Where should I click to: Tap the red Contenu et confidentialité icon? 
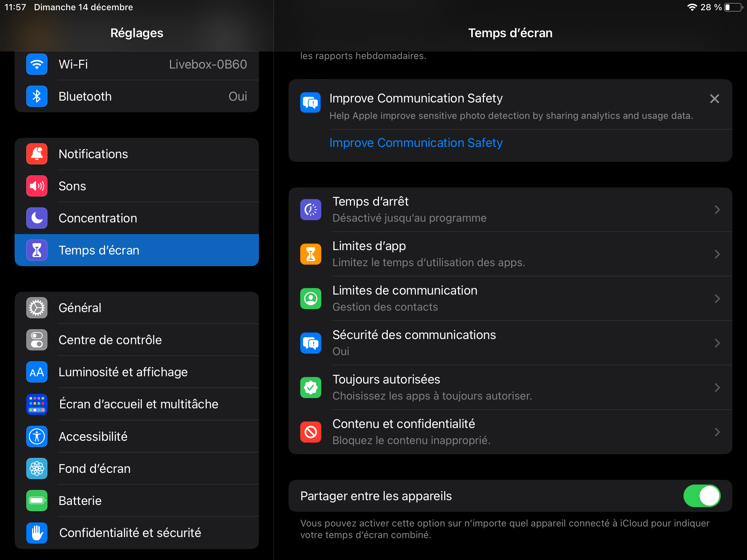tap(310, 432)
